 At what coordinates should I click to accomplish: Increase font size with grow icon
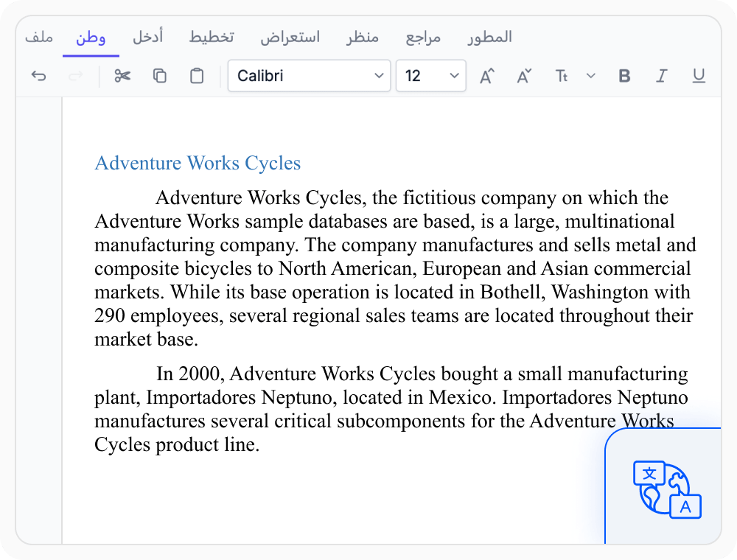[x=487, y=76]
